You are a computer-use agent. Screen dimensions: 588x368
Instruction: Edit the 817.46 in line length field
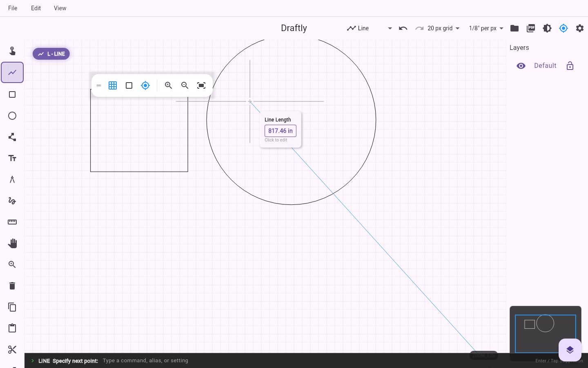[x=281, y=131]
